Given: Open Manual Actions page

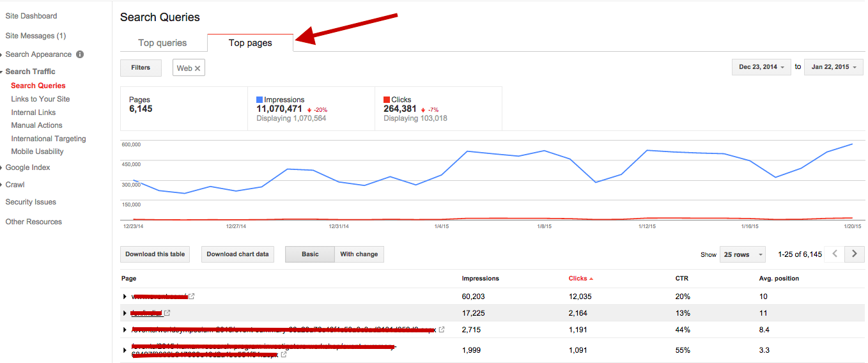Looking at the screenshot, I should (x=36, y=125).
